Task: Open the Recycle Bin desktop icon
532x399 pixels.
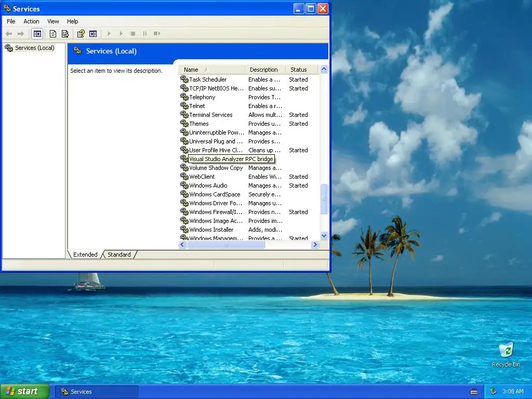Action: pos(506,355)
